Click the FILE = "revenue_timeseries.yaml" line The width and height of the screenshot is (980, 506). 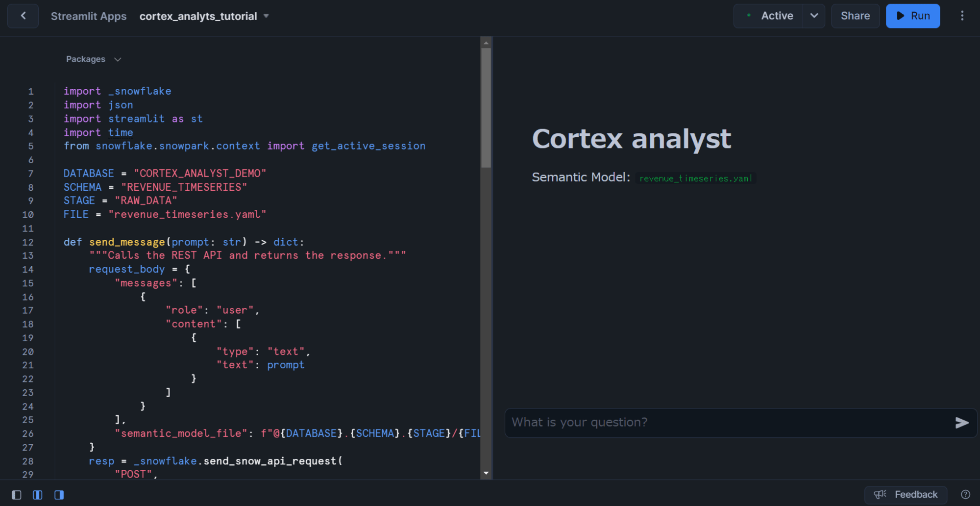click(x=165, y=214)
